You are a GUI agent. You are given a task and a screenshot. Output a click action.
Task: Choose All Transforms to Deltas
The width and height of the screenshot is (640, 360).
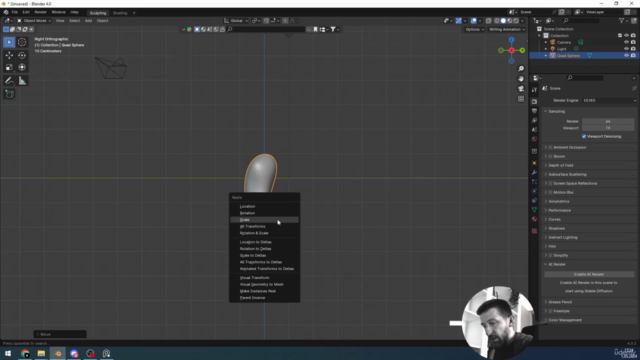[264, 262]
